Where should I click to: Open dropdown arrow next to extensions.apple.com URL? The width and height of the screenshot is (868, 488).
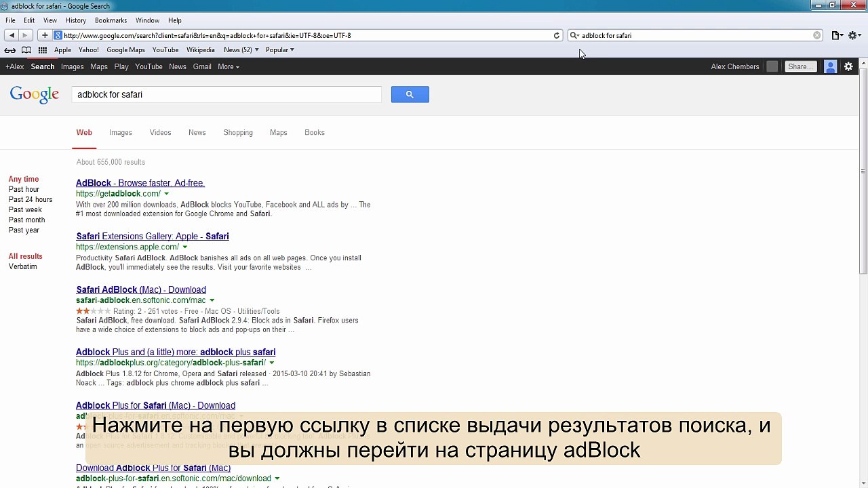185,247
